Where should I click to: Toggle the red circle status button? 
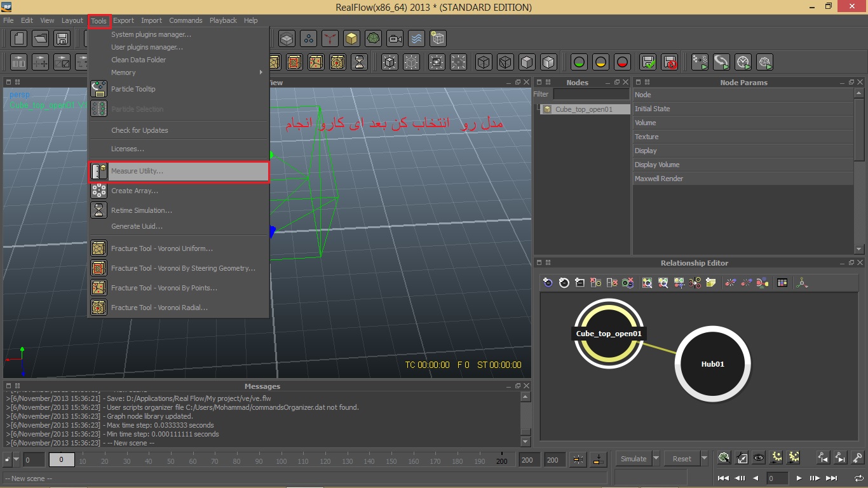[622, 62]
